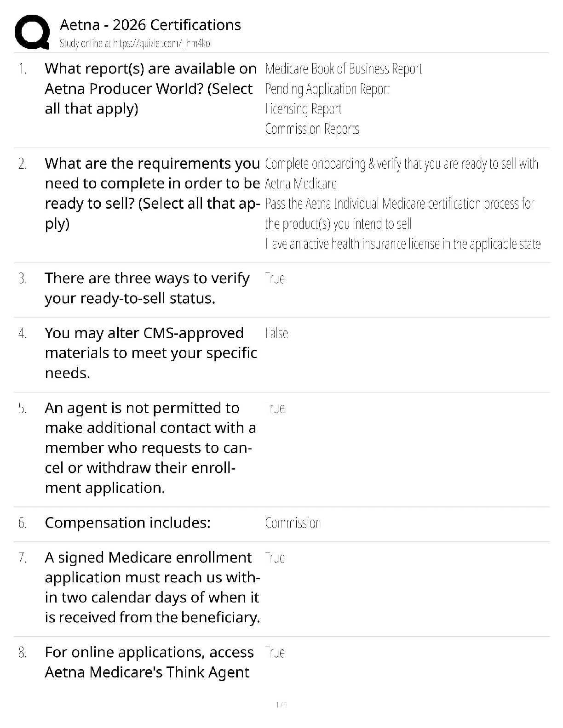Select the 'Licensing Report' answer line
This screenshot has width=563, height=728.
click(x=304, y=109)
